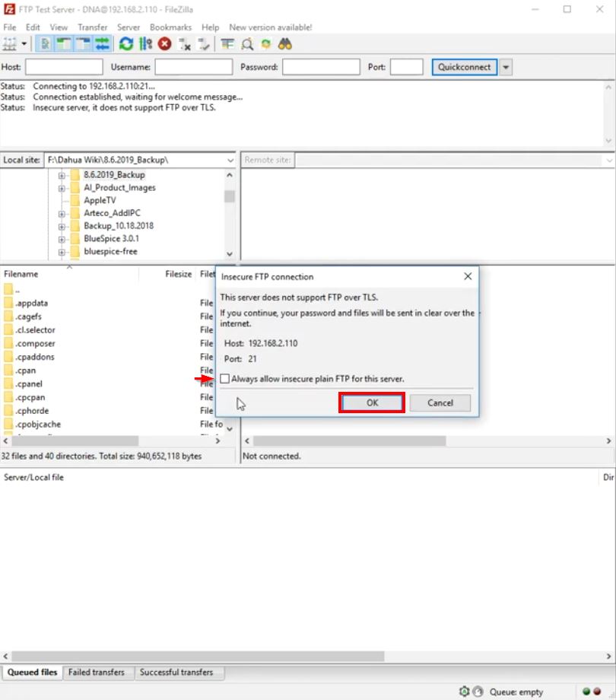
Task: Open the Local site path dropdown
Action: [230, 161]
